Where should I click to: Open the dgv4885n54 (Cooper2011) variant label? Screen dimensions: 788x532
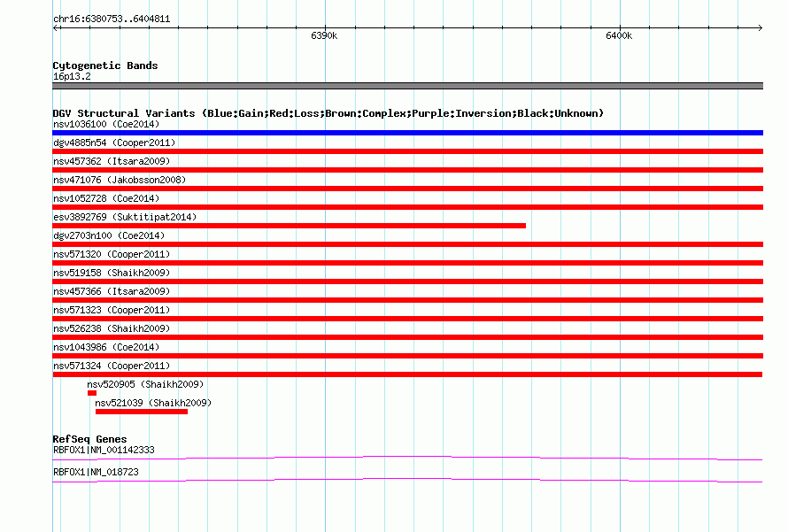114,143
